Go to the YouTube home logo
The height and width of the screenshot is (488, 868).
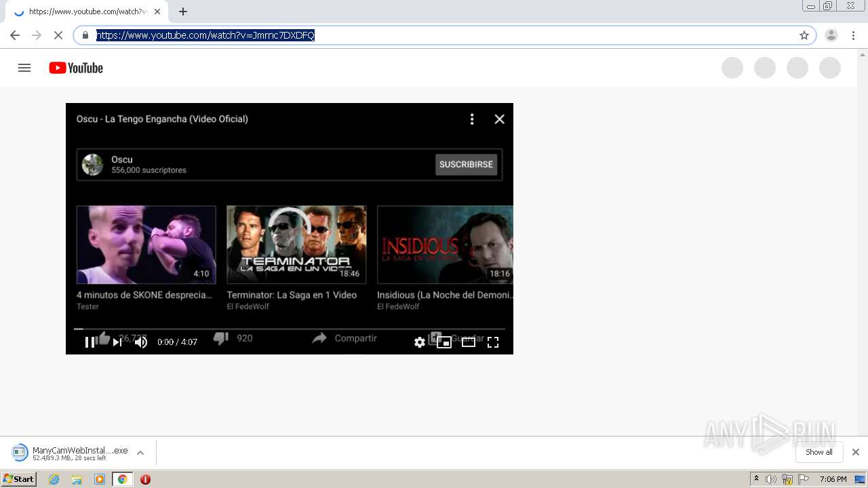click(76, 68)
